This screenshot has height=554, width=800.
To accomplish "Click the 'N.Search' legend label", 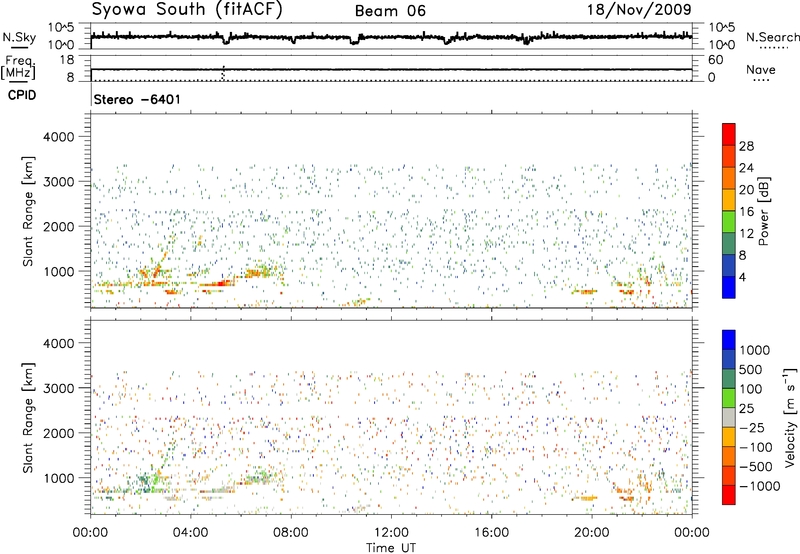I will click(773, 37).
